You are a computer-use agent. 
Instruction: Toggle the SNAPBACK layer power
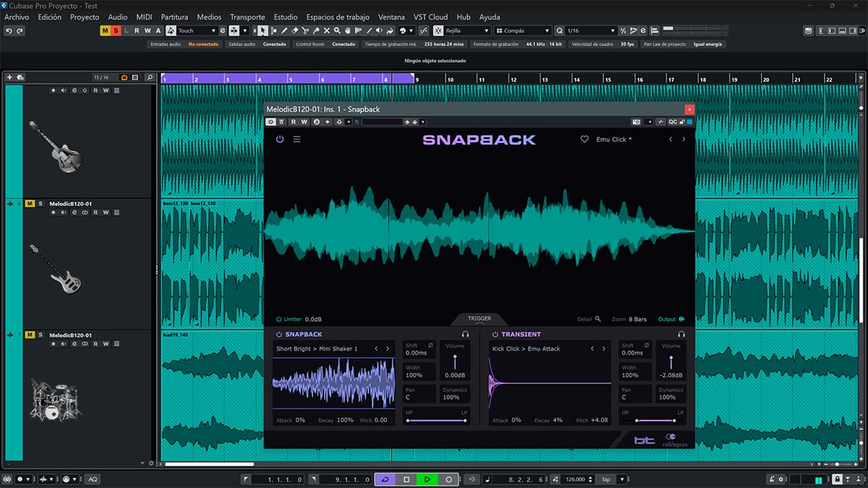click(279, 335)
